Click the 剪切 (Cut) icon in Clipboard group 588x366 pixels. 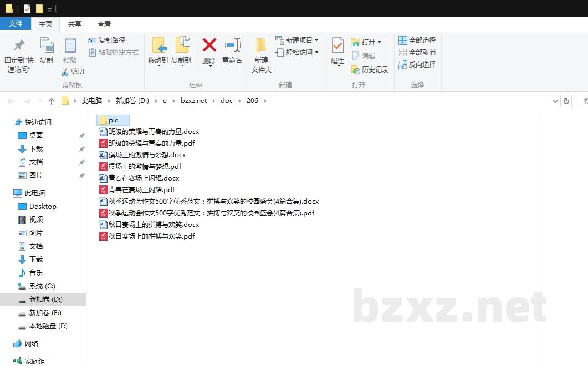[73, 71]
